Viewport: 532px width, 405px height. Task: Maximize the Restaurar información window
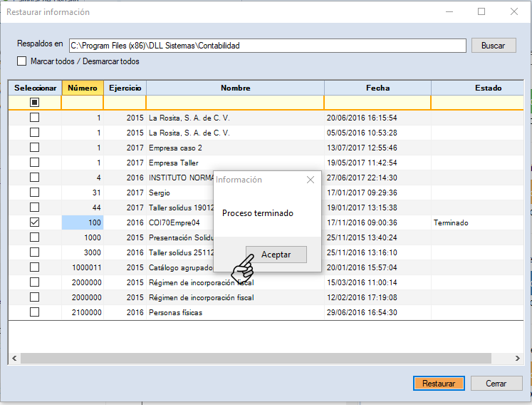tap(481, 11)
